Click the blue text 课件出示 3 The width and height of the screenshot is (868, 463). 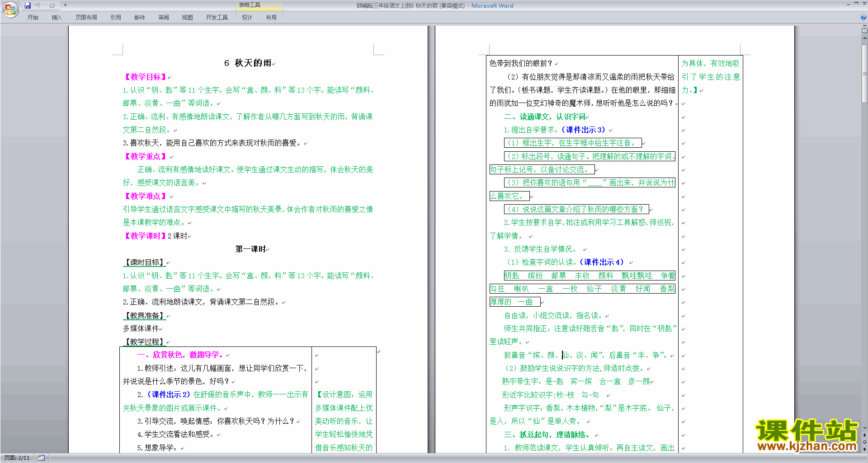[584, 130]
